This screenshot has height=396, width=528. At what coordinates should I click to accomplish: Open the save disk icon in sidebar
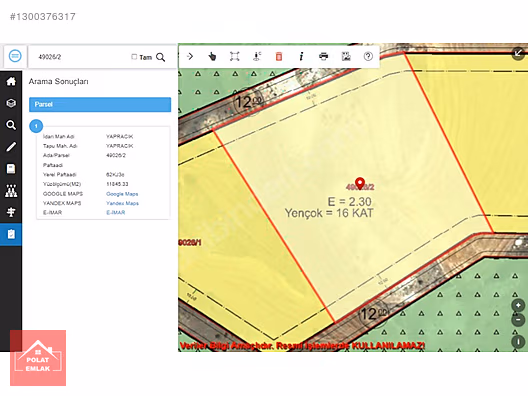(x=11, y=169)
